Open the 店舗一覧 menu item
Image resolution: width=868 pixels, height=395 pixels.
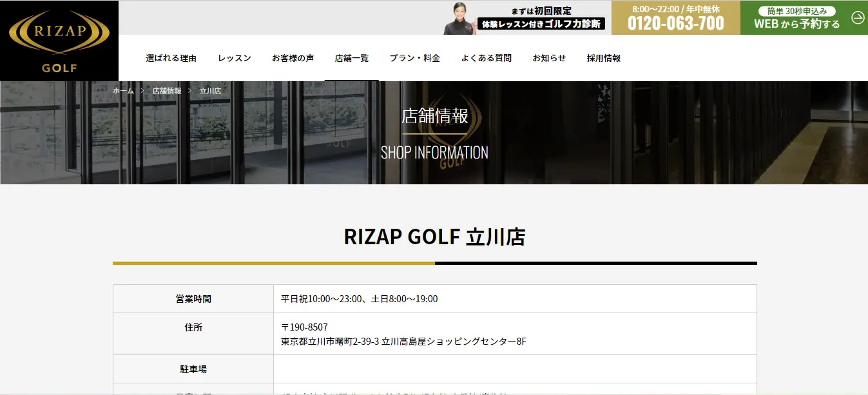click(352, 58)
